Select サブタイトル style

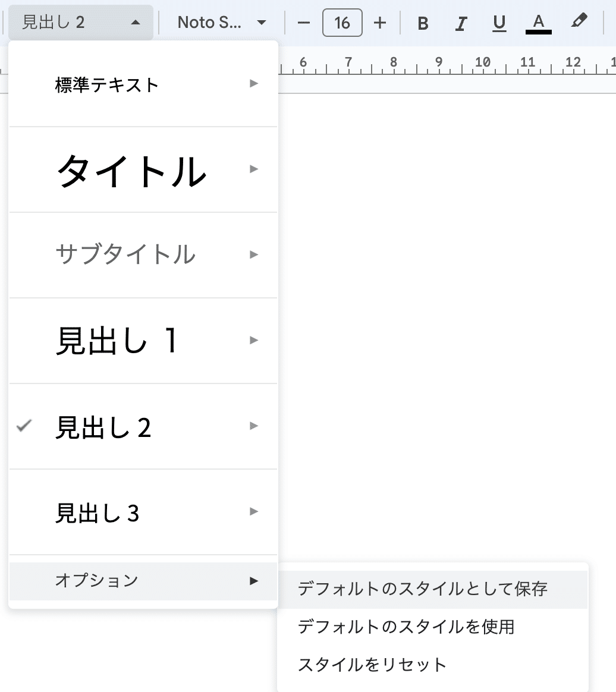click(143, 255)
